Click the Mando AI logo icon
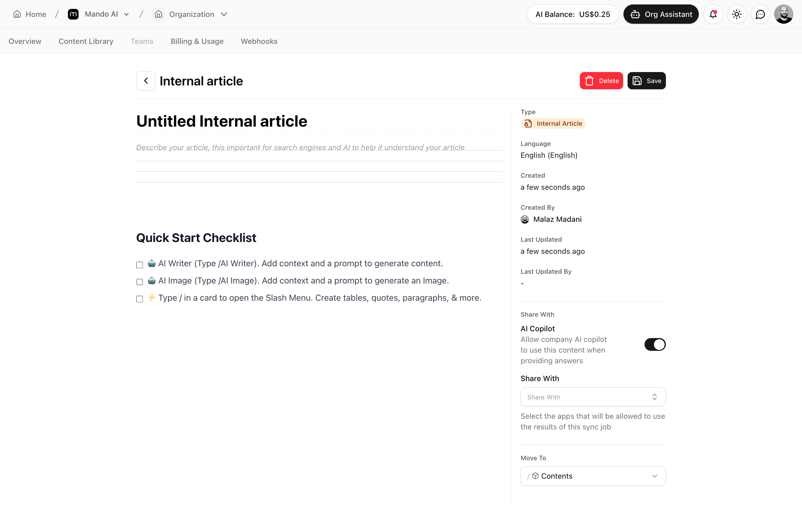Screen dimensions: 802x532 click(73, 14)
